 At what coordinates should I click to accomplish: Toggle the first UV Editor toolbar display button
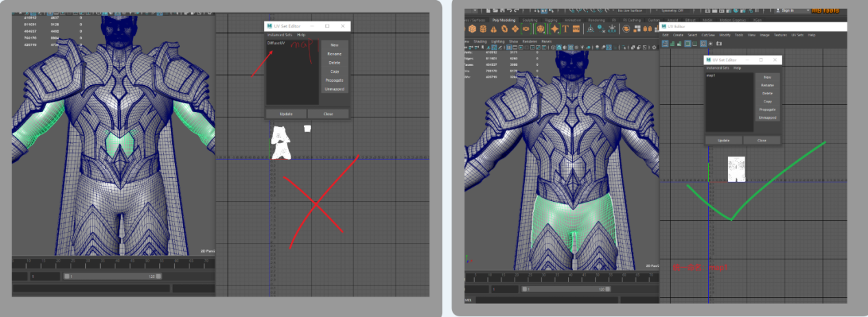click(x=665, y=43)
